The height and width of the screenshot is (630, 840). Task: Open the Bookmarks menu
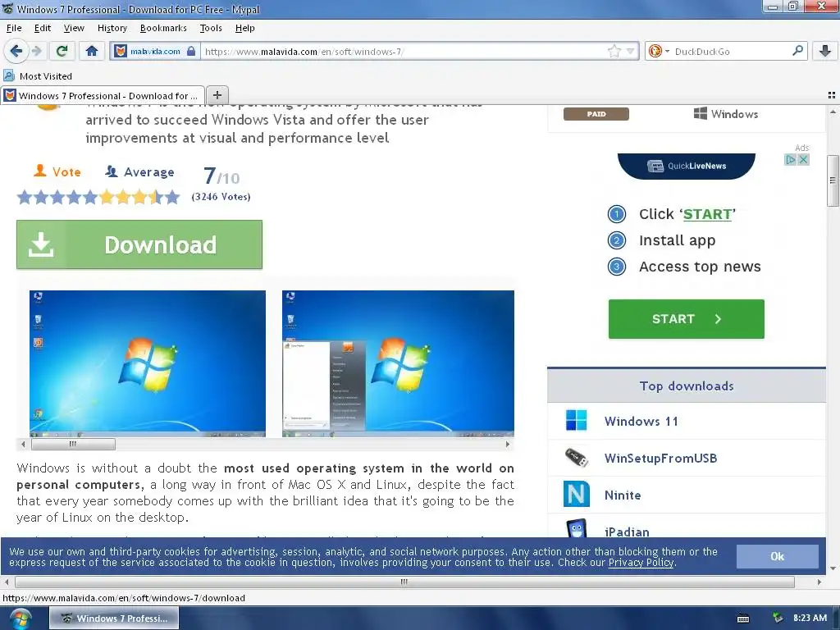click(163, 28)
